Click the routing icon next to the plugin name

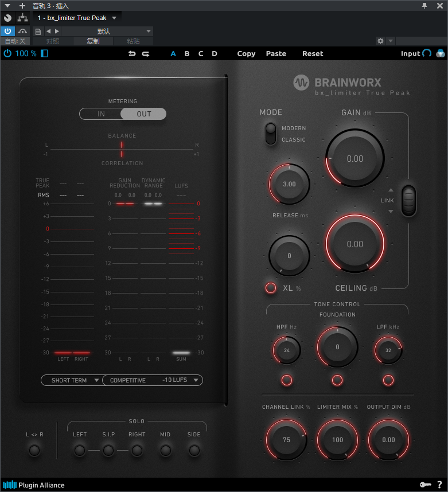click(x=22, y=18)
